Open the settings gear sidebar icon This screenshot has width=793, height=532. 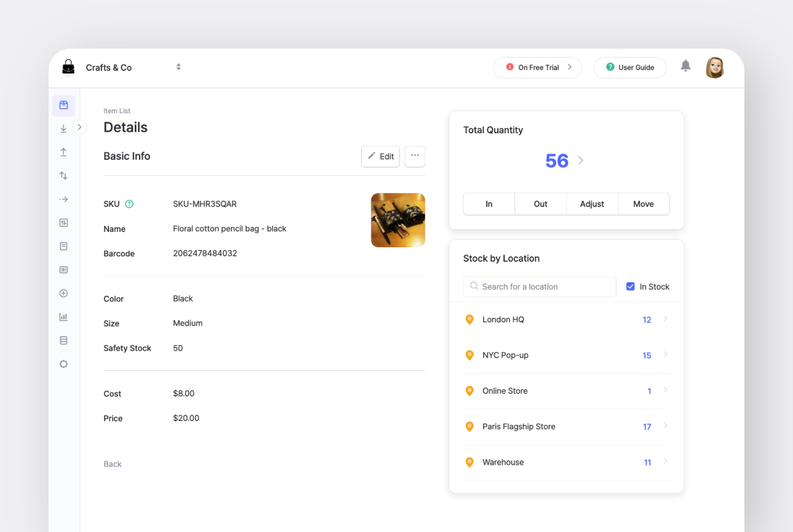(64, 364)
